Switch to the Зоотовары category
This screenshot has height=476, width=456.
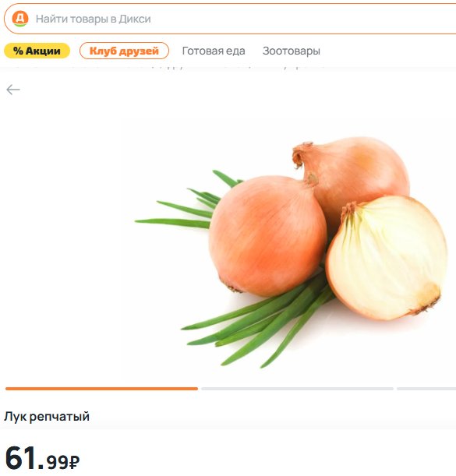pos(292,51)
